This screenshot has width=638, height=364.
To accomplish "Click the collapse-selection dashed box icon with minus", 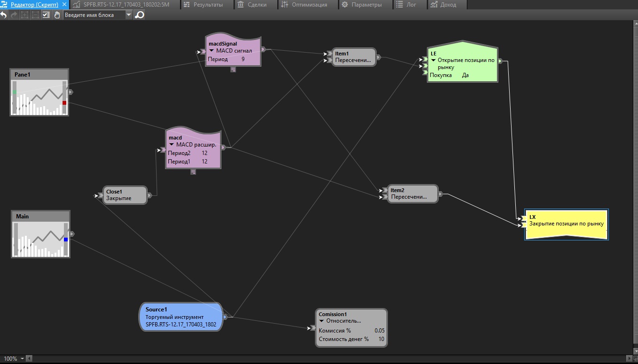I will point(35,15).
